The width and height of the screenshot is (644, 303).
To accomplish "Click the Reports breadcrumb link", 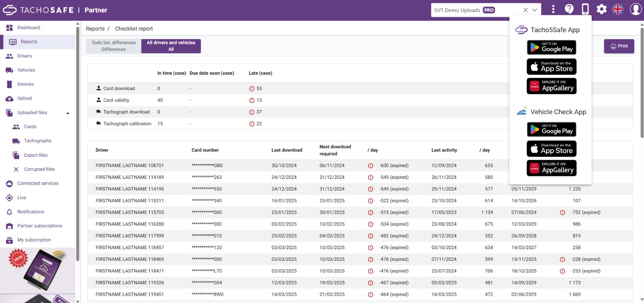I will [x=95, y=29].
